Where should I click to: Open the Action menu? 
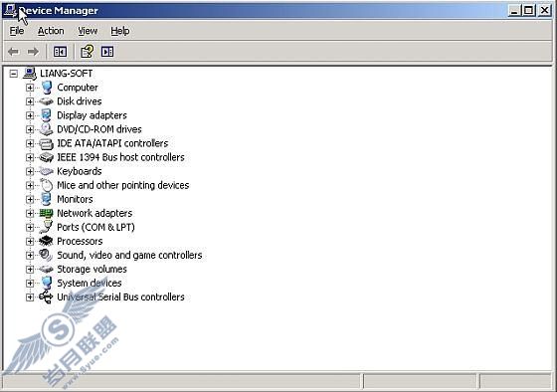pyautogui.click(x=51, y=31)
